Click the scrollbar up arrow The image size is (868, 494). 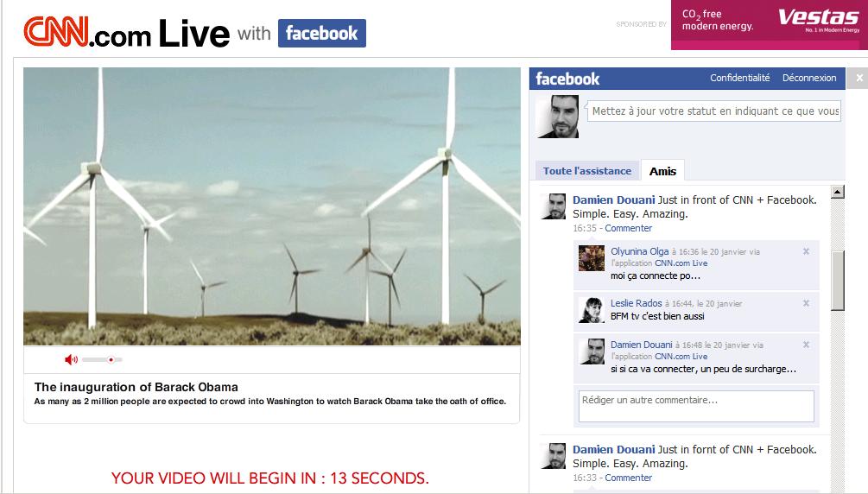[x=838, y=192]
